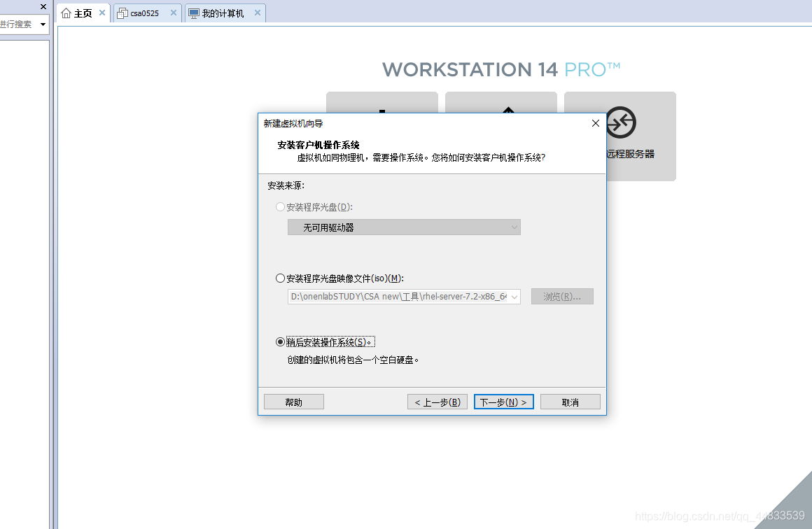
Task: Select 安装程序光盘映像文件(iso) radio option
Action: click(x=280, y=278)
